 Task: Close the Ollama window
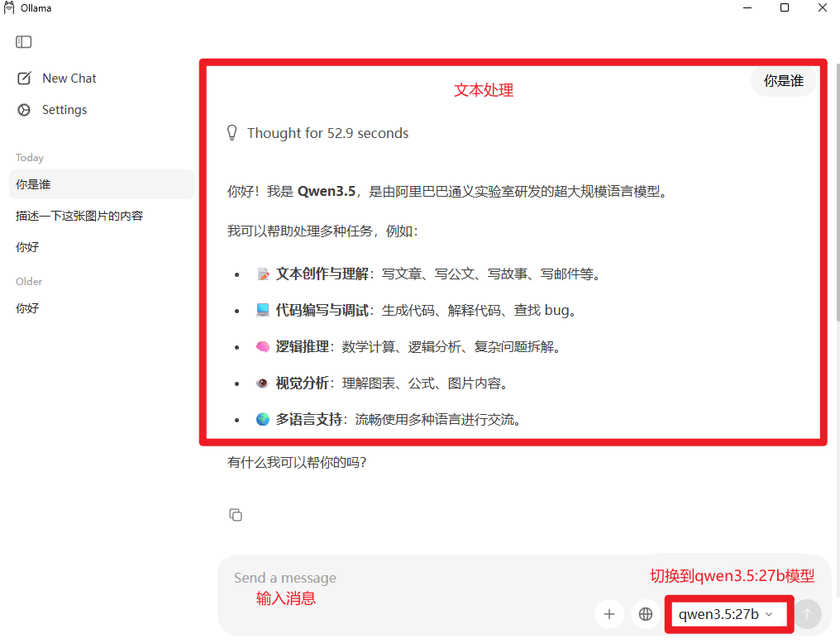pos(823,8)
